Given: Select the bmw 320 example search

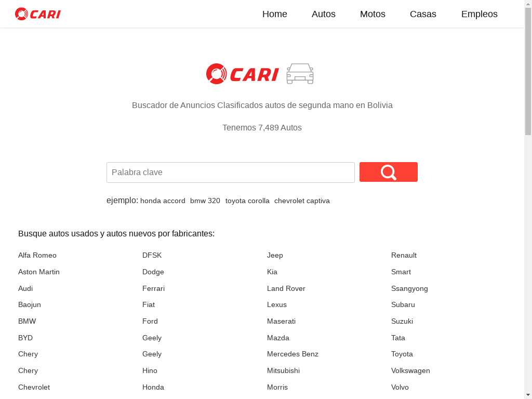Looking at the screenshot, I should (x=205, y=201).
